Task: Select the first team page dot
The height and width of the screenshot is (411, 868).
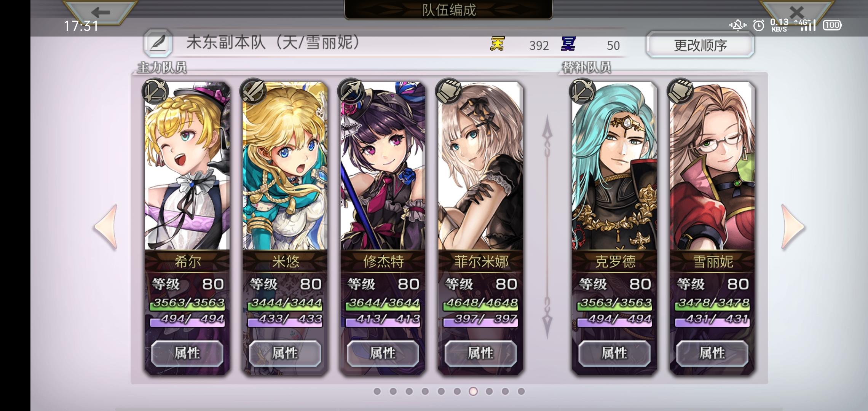Action: (377, 391)
